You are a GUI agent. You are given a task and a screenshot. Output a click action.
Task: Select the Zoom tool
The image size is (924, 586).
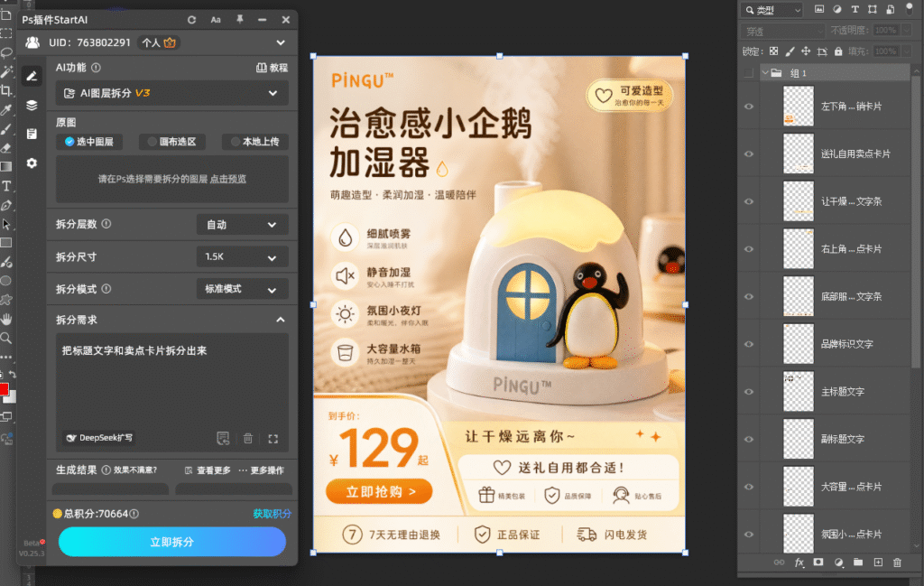[6, 339]
